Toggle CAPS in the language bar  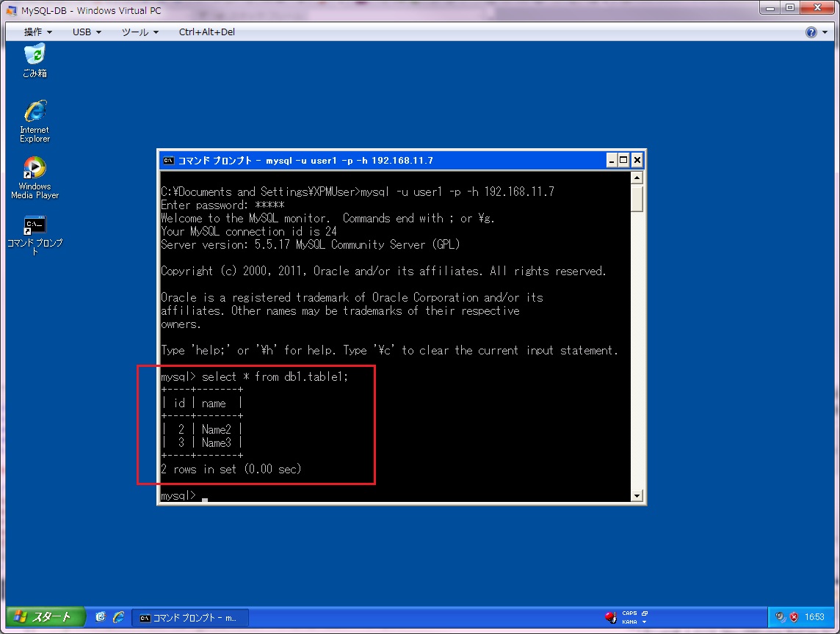629,613
